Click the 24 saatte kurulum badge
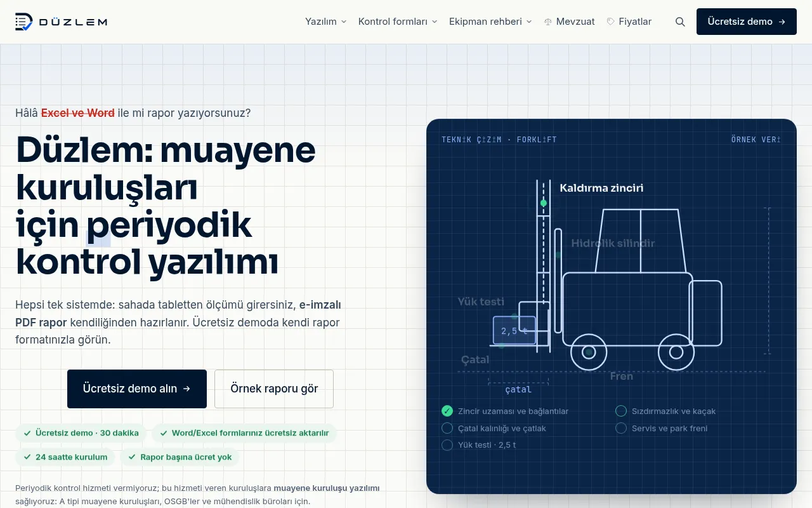This screenshot has width=812, height=508. (65, 457)
